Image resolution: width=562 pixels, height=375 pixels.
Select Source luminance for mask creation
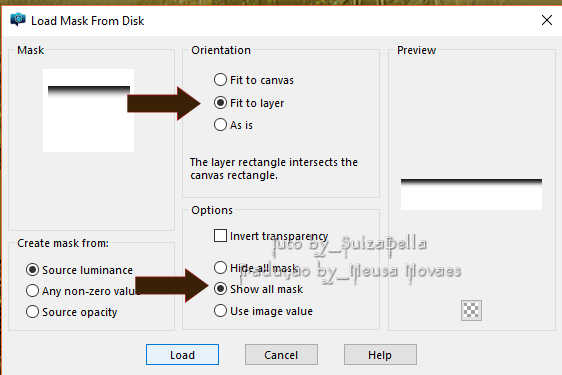(79, 270)
